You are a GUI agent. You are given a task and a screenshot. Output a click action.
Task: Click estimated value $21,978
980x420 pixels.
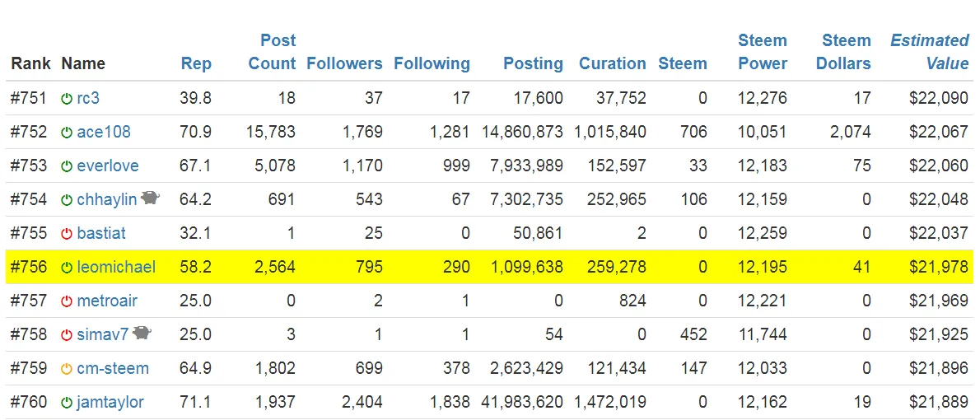[x=940, y=268]
